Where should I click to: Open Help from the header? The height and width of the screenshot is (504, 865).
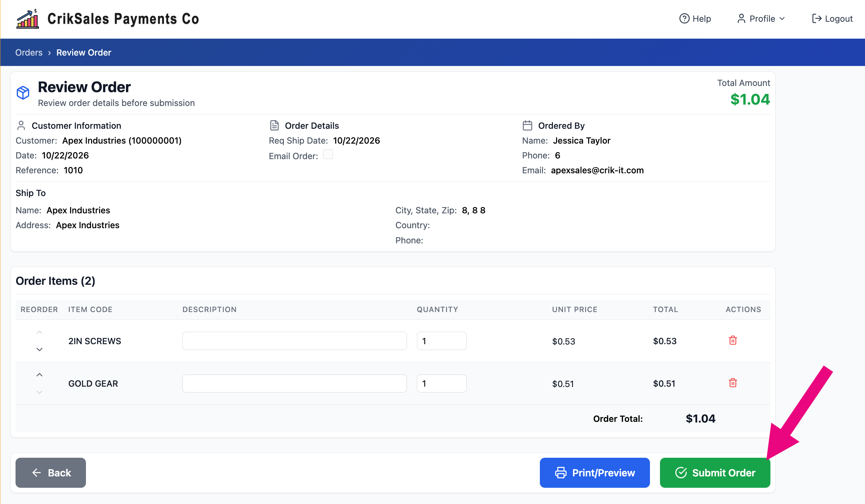(695, 19)
